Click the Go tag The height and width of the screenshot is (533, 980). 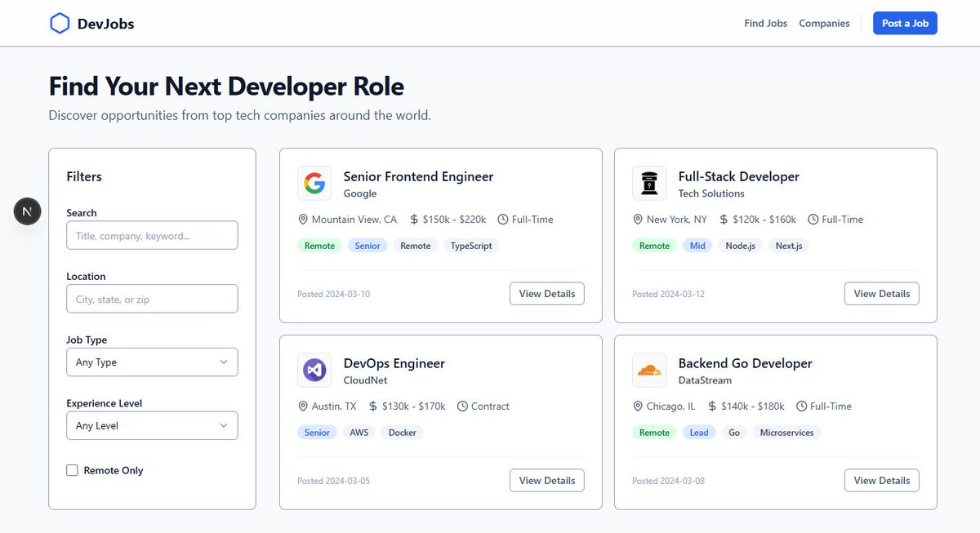click(x=734, y=433)
